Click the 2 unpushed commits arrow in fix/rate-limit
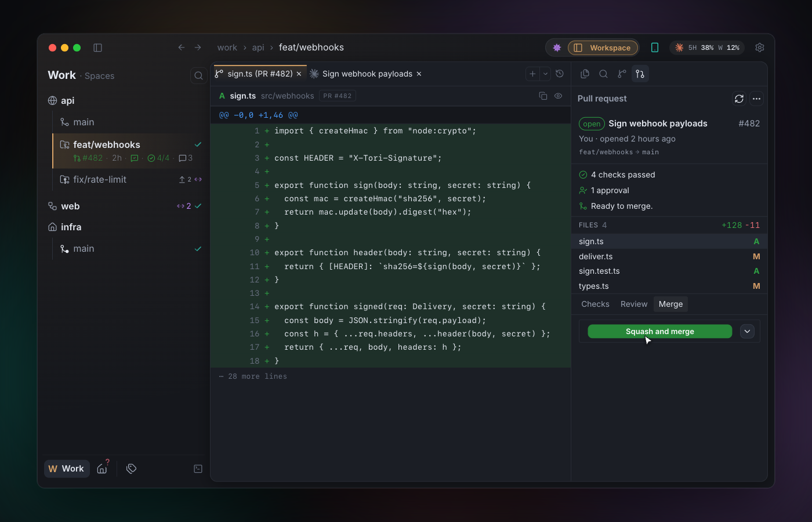 tap(185, 179)
